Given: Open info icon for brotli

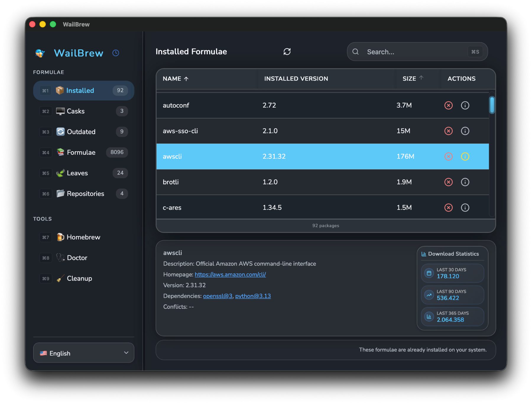Looking at the screenshot, I should coord(465,182).
